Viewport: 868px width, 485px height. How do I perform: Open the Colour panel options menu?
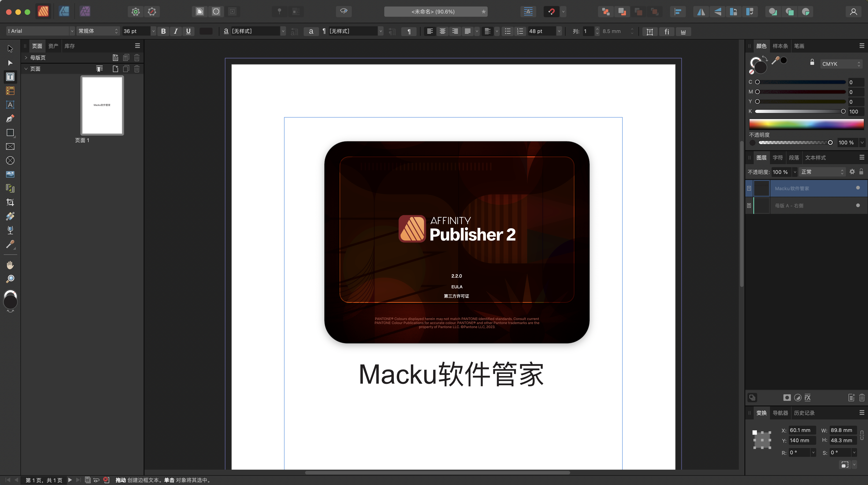(x=862, y=46)
